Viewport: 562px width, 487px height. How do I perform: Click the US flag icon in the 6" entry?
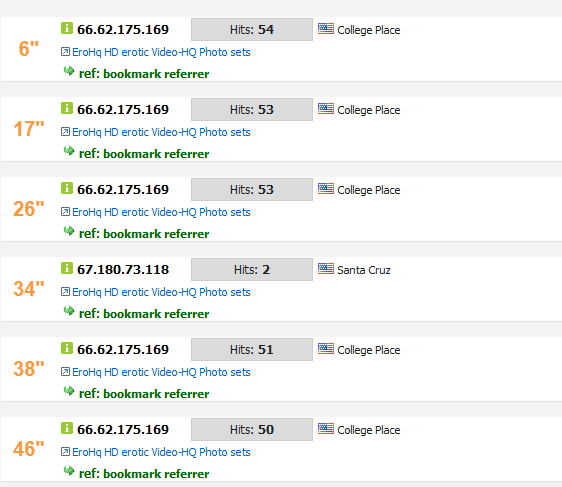point(326,29)
